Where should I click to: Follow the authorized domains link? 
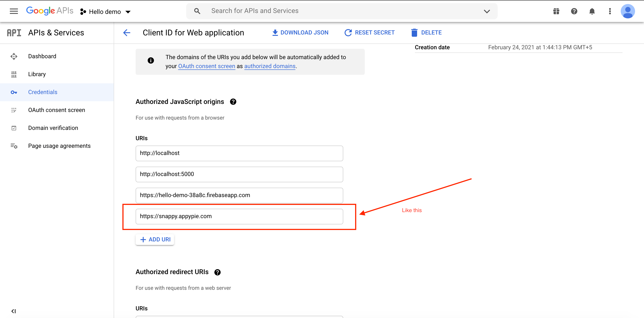point(269,66)
